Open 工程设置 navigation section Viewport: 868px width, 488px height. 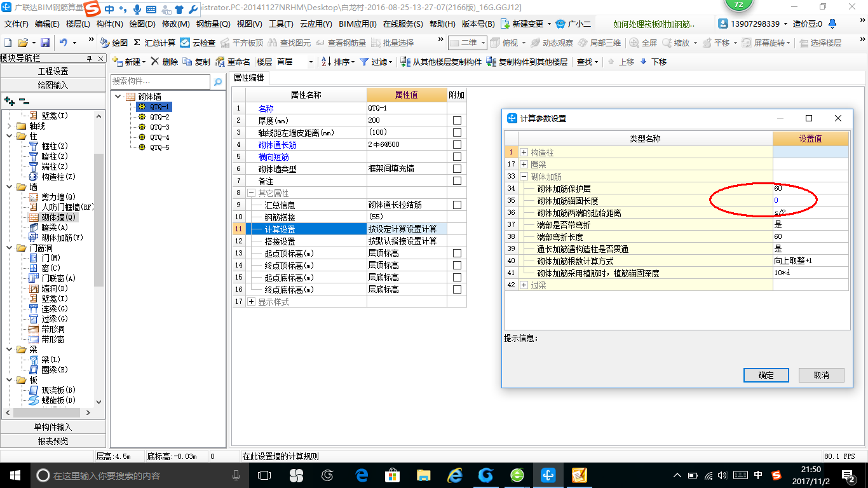(53, 71)
